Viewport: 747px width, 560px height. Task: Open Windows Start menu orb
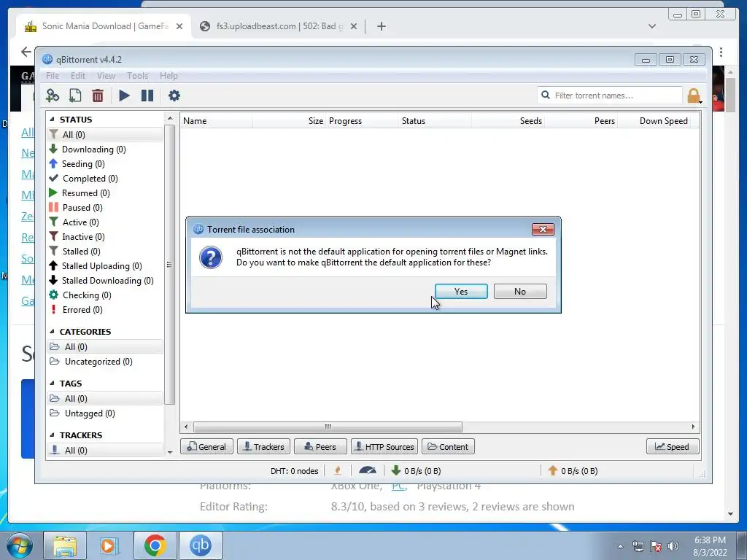(x=20, y=545)
